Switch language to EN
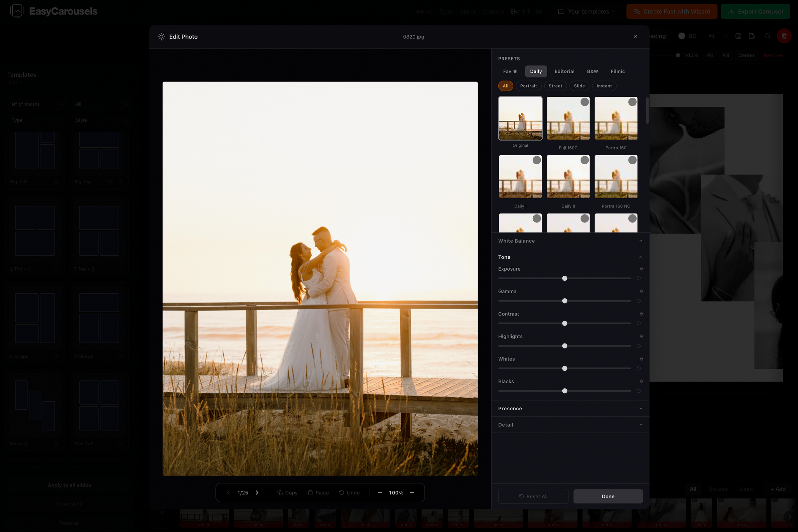Viewport: 798px width, 532px height. (514, 12)
